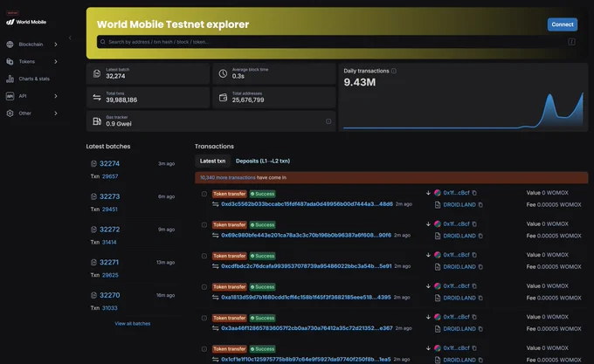594x364 pixels.
Task: Click Token transfer badge in first row
Action: 229,194
